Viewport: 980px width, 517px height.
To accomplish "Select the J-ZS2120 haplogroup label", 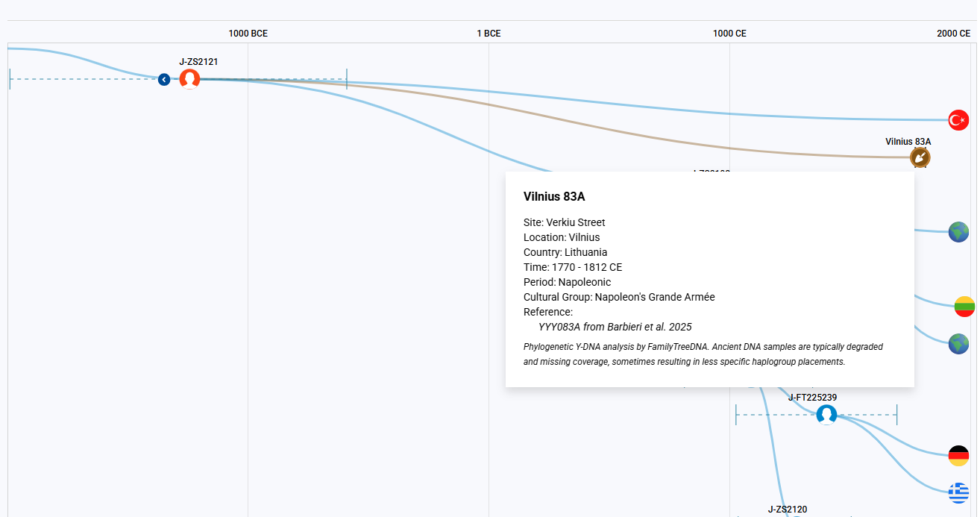I will click(788, 510).
